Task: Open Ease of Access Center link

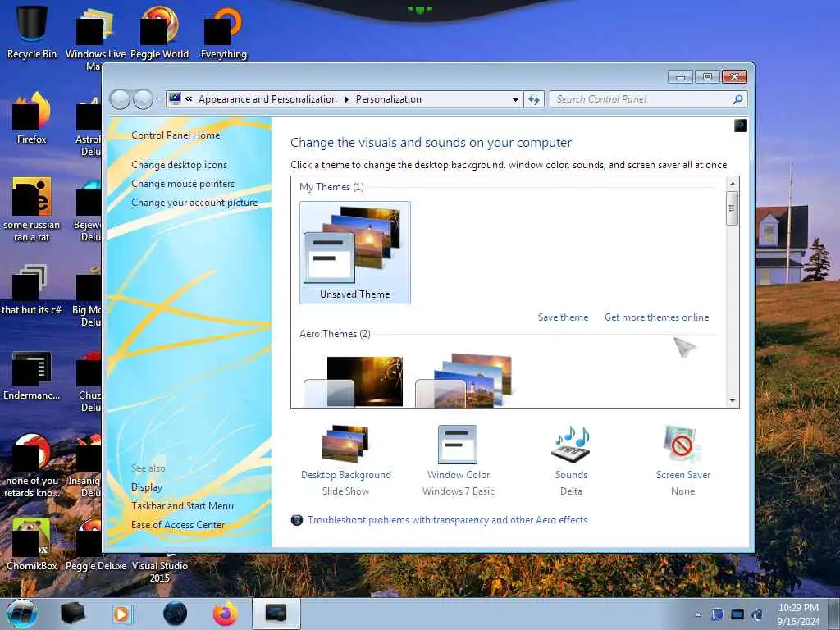Action: [x=178, y=525]
